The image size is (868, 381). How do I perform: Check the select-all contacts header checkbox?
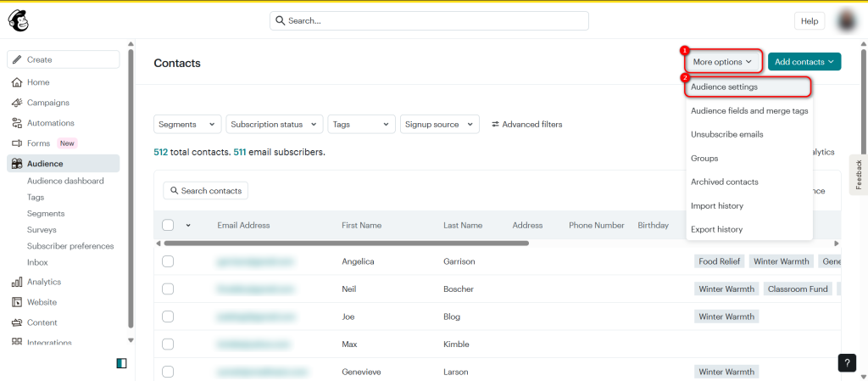(x=168, y=225)
